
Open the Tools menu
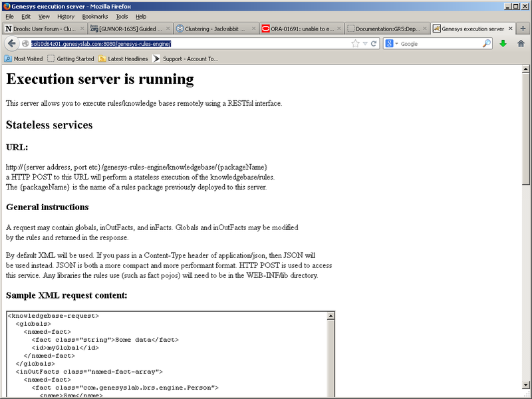(x=122, y=16)
